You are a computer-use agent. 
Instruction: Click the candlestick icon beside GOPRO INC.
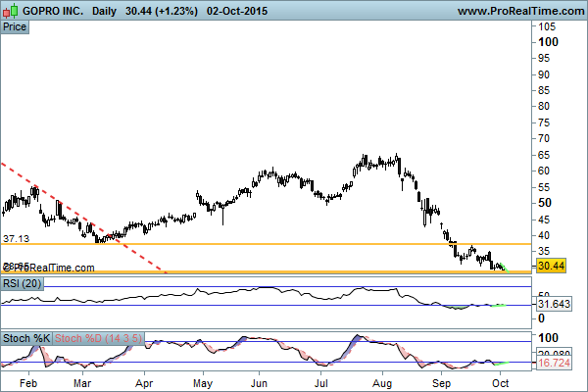click(x=11, y=11)
